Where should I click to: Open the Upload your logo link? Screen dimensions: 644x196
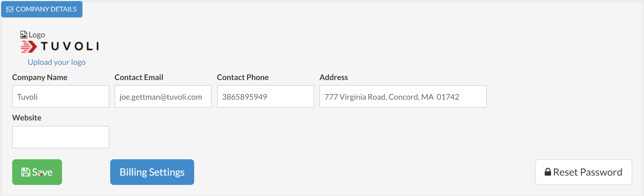click(x=56, y=62)
